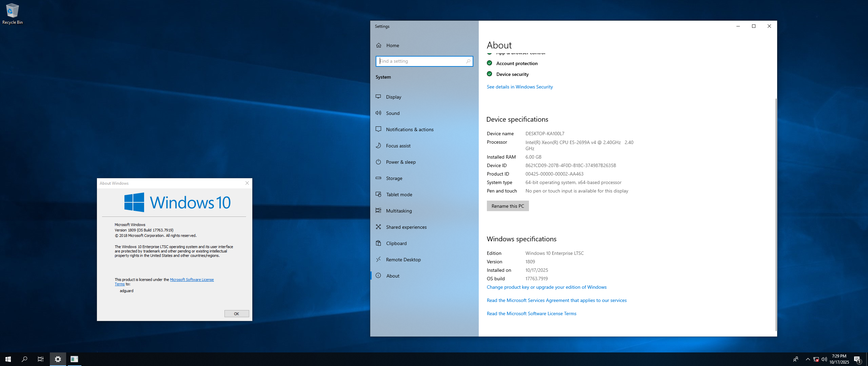Open See details in Windows Security link
868x366 pixels.
point(519,87)
